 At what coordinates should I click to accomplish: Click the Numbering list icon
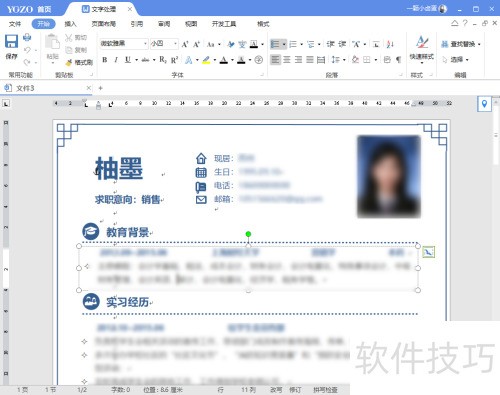click(x=293, y=44)
